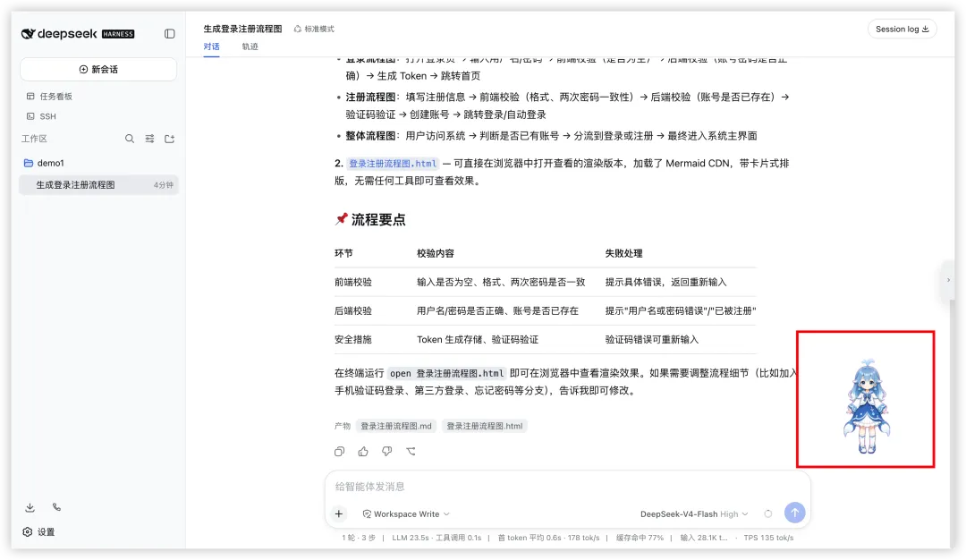Dislike the response with thumbs down

click(x=387, y=452)
